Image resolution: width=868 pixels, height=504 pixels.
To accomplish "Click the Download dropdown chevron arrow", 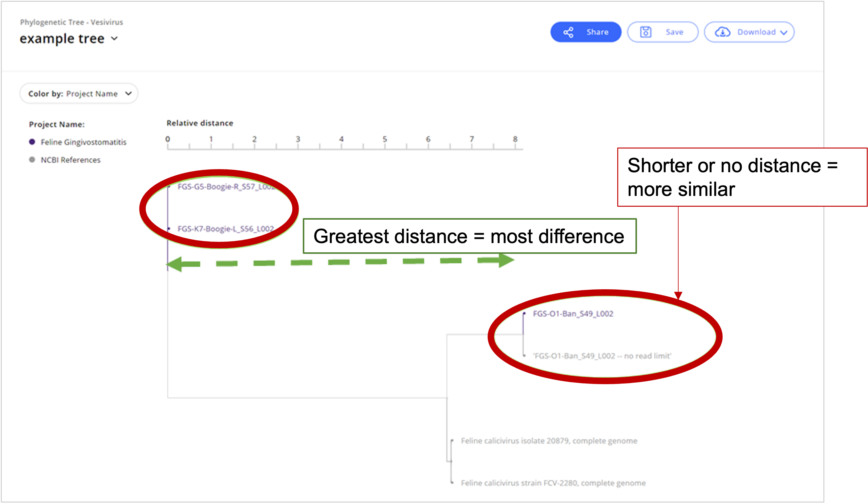I will pyautogui.click(x=784, y=32).
